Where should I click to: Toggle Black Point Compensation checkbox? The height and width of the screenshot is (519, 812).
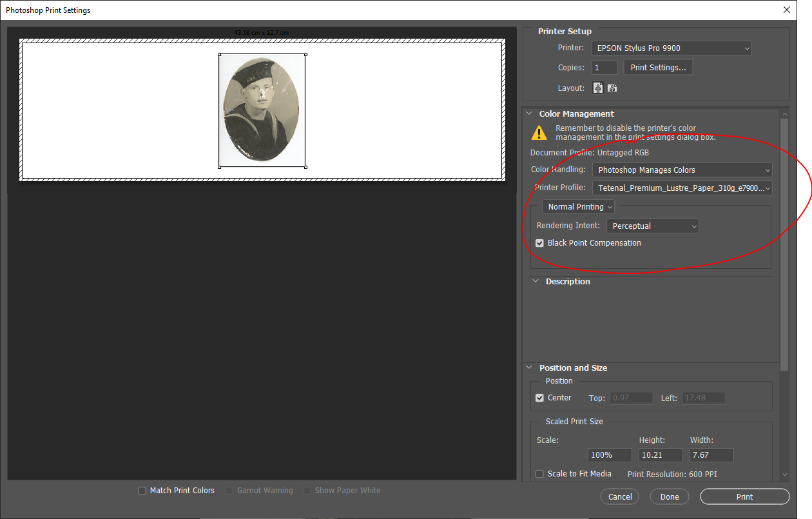click(x=540, y=243)
